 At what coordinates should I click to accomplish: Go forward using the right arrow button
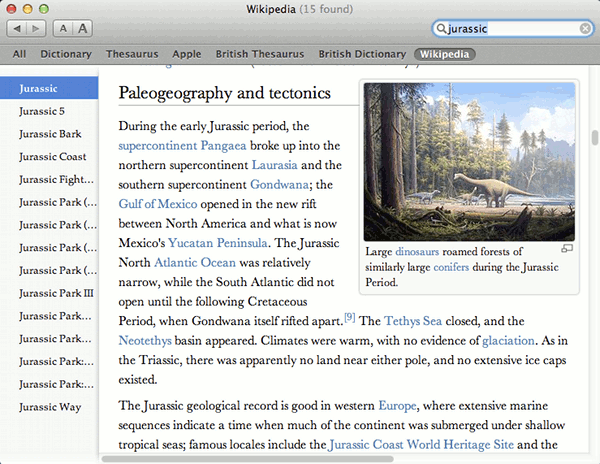(35, 30)
